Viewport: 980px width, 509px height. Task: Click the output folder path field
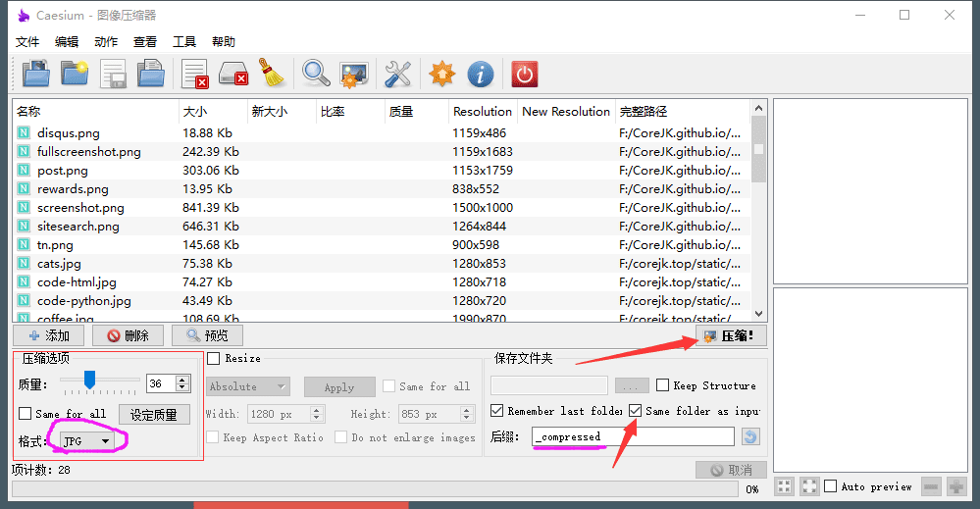click(x=548, y=385)
